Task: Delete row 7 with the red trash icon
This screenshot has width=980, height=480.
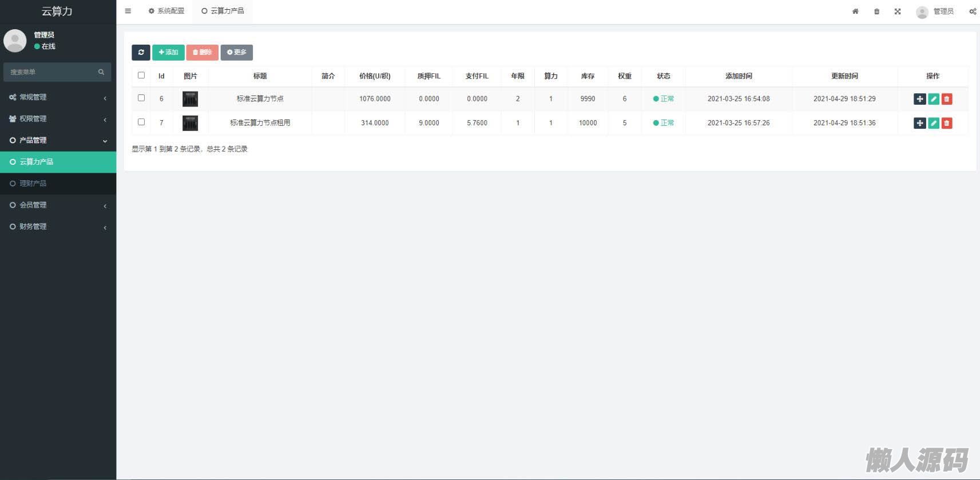Action: tap(947, 123)
